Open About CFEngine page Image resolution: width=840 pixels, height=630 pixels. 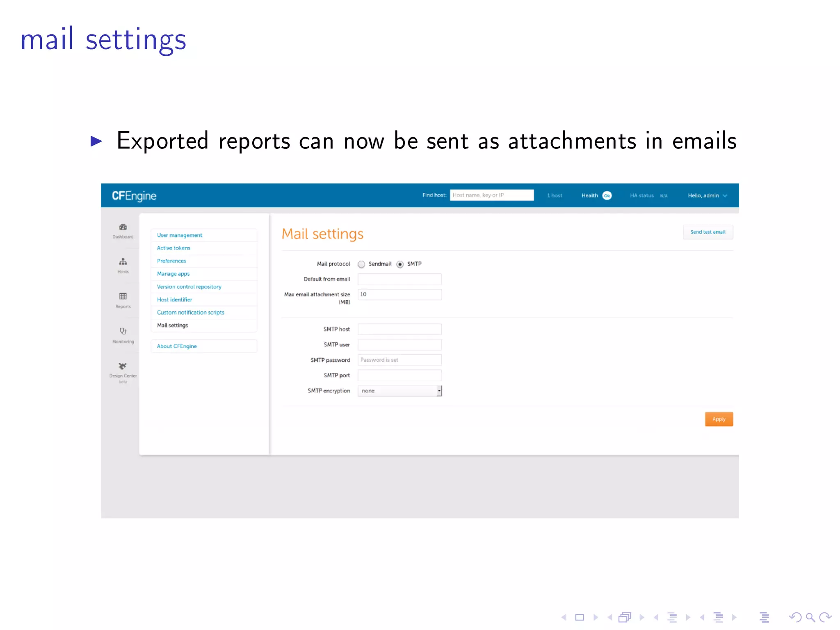pos(204,346)
